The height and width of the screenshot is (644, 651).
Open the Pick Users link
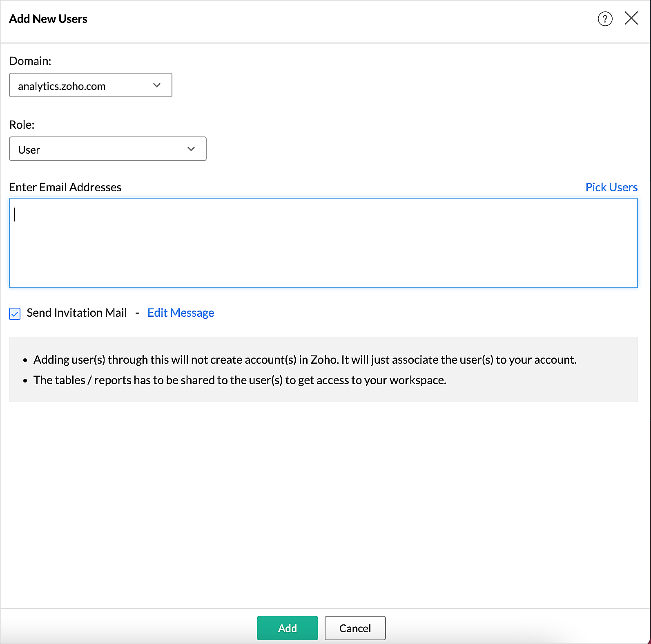click(611, 187)
